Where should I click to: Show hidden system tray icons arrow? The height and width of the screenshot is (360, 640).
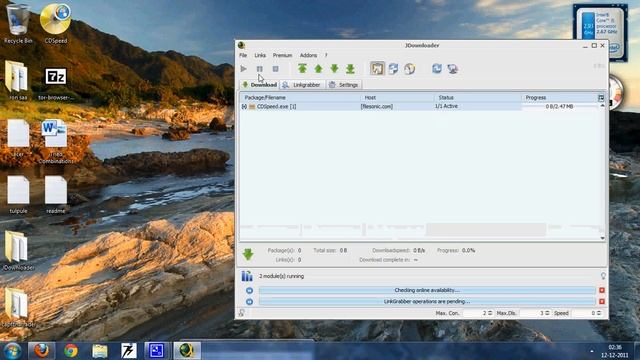click(591, 351)
